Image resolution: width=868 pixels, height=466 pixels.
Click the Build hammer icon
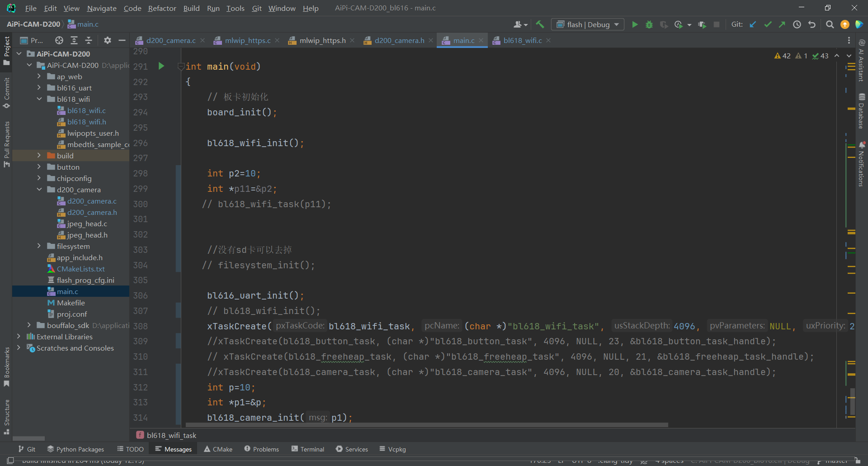[x=540, y=24]
